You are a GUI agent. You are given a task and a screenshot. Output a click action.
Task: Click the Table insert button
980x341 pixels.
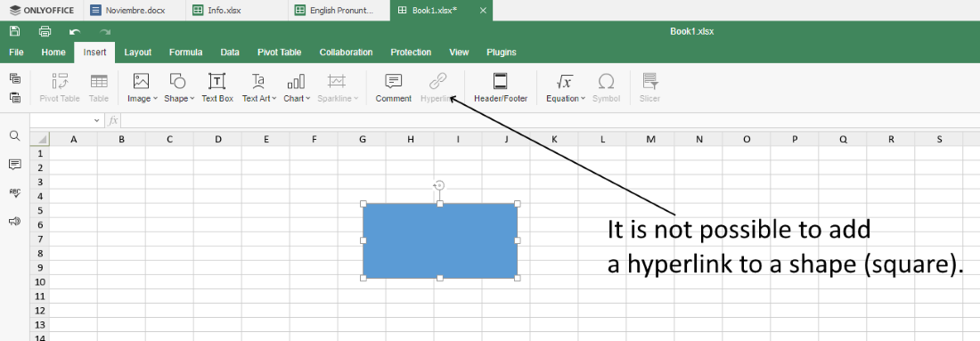[x=99, y=87]
